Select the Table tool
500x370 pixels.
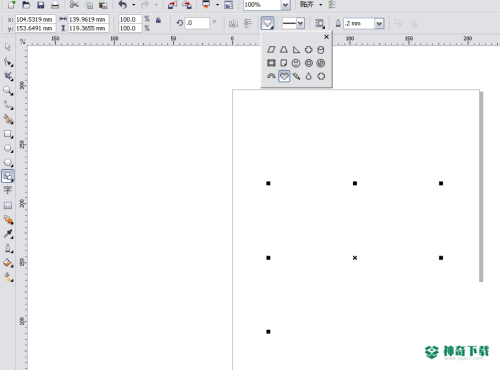coord(8,205)
